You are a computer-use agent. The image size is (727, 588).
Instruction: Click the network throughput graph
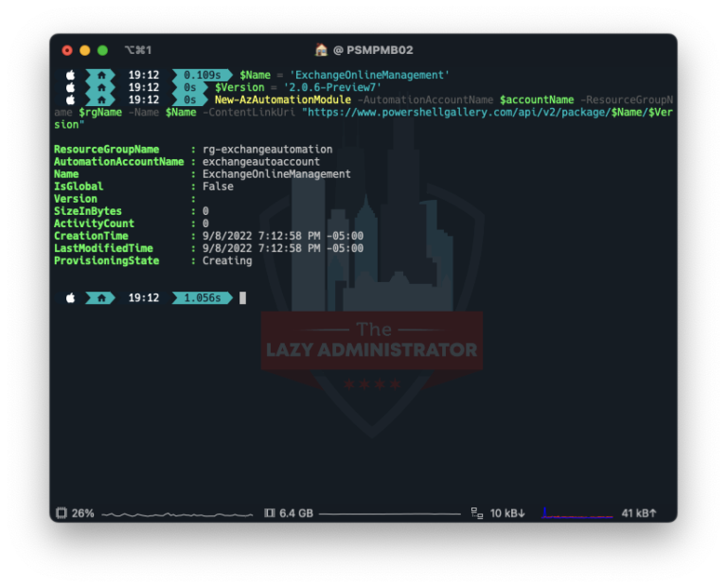(x=577, y=513)
